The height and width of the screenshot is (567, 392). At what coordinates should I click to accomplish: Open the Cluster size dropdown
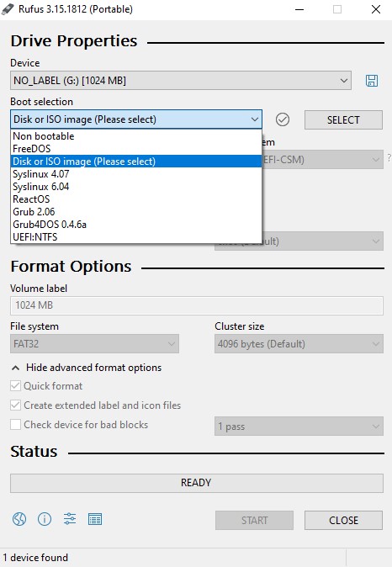(299, 343)
